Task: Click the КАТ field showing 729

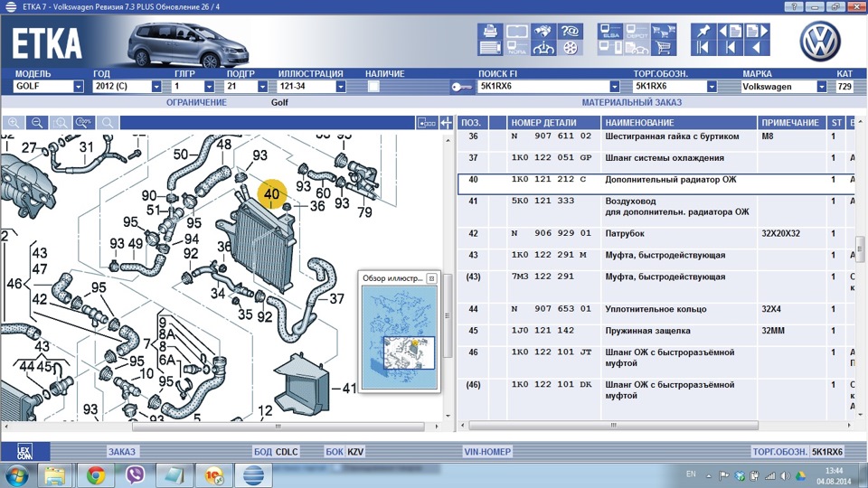Action: (844, 87)
